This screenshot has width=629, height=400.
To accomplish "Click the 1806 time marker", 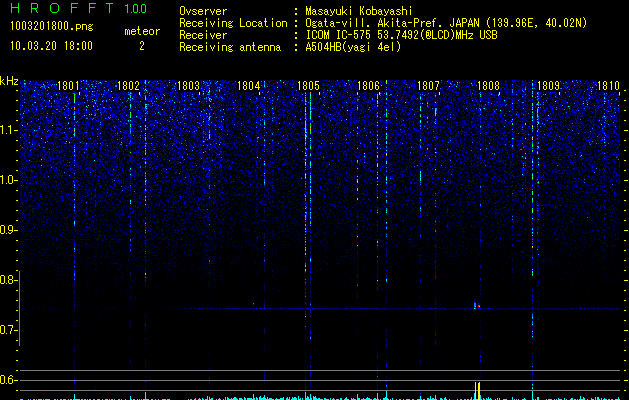I will pyautogui.click(x=368, y=86).
